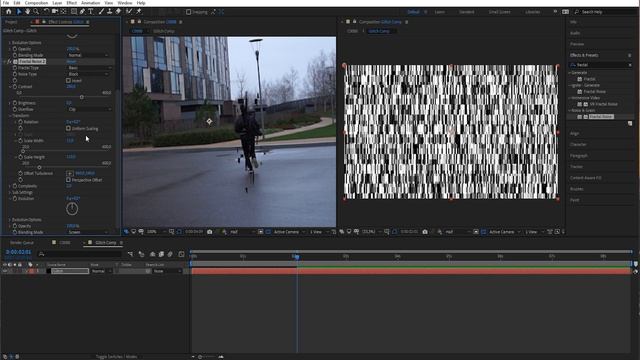Select the Brush tool
640x360 pixels.
101,11
